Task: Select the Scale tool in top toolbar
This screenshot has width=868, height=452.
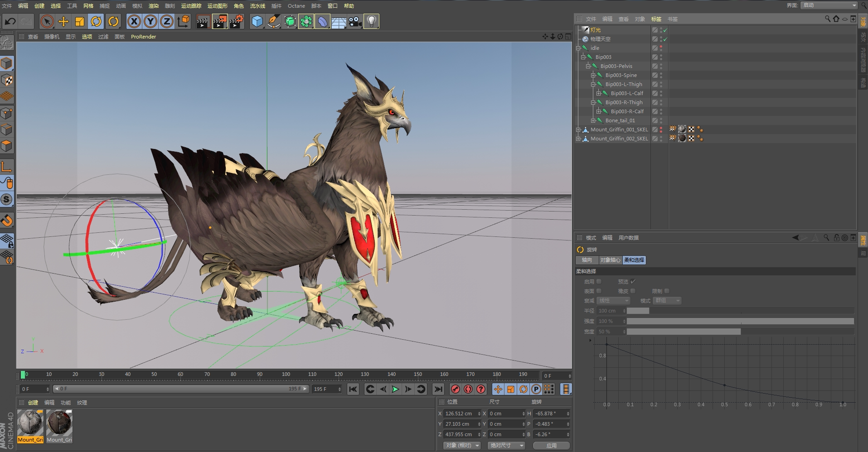Action: click(80, 21)
